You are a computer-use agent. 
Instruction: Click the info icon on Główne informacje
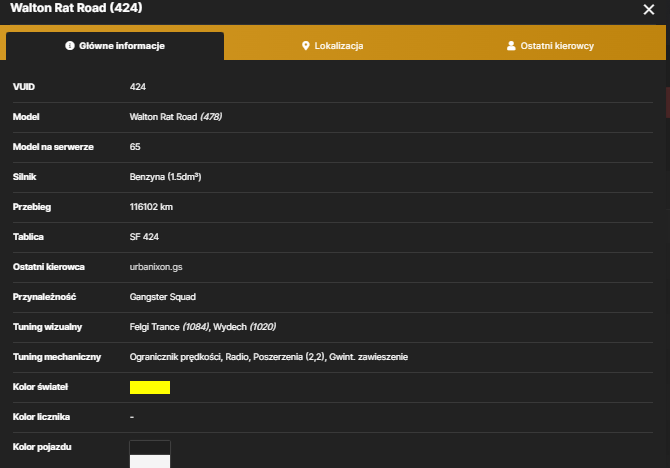click(70, 45)
